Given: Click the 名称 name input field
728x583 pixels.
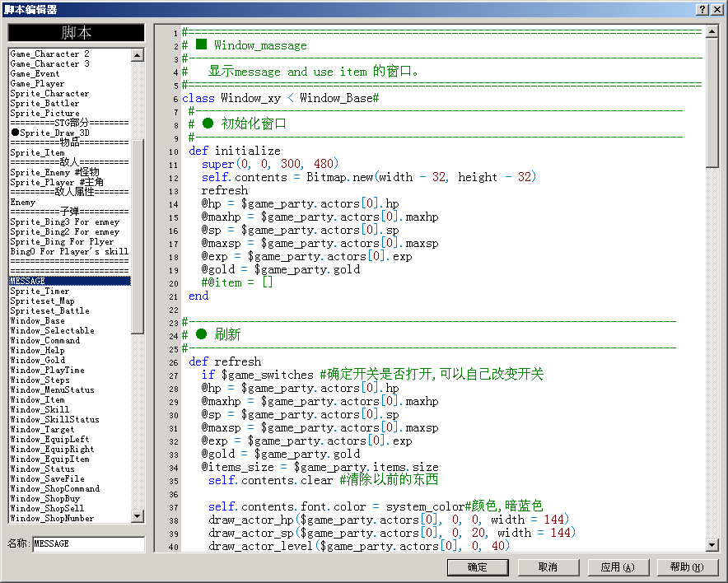Looking at the screenshot, I should tap(89, 544).
